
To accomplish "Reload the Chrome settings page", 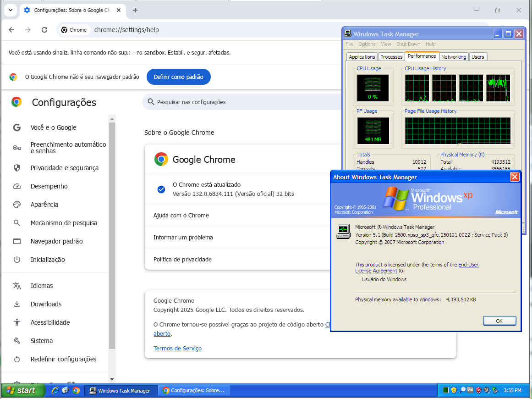I will (44, 30).
